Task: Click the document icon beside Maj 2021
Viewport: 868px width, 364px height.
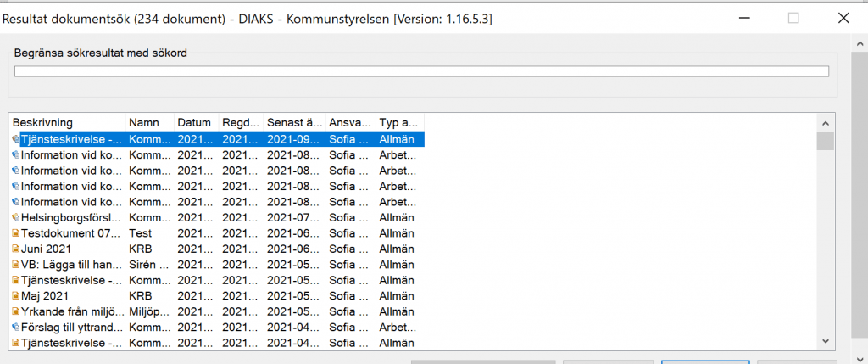Action: (15, 296)
